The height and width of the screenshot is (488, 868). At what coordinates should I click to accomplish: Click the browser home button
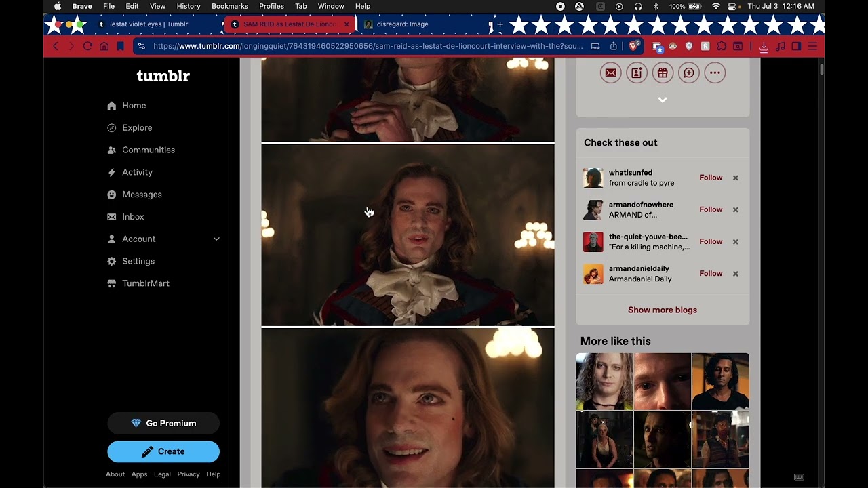pos(104,46)
